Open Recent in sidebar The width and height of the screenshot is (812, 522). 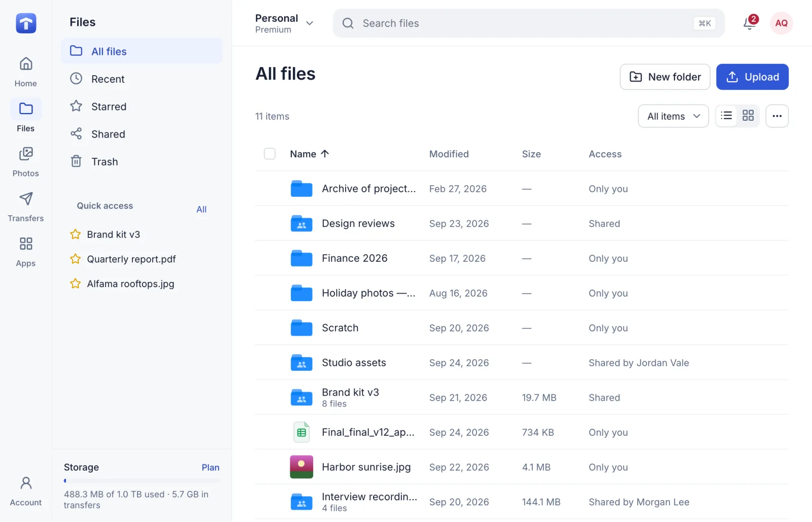pos(142,79)
